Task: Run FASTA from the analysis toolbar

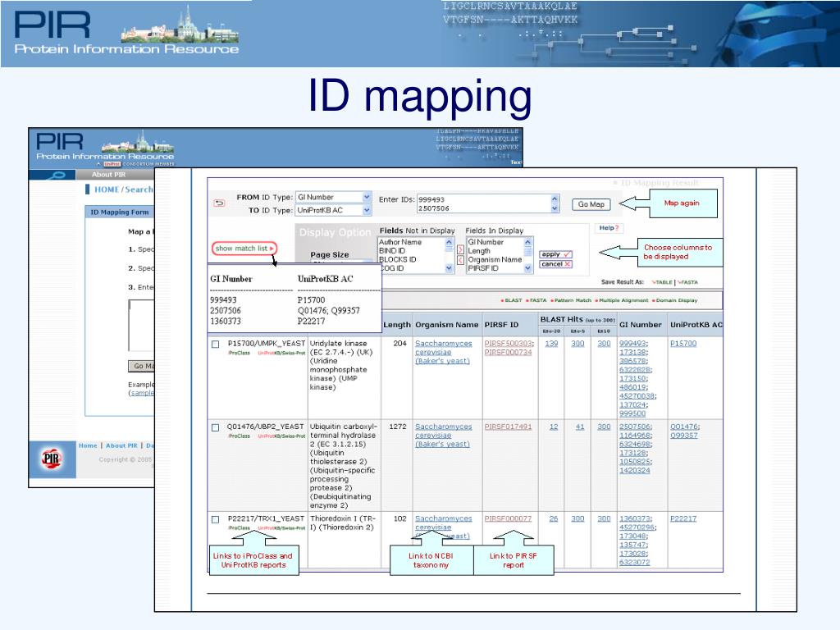Action: [536, 300]
